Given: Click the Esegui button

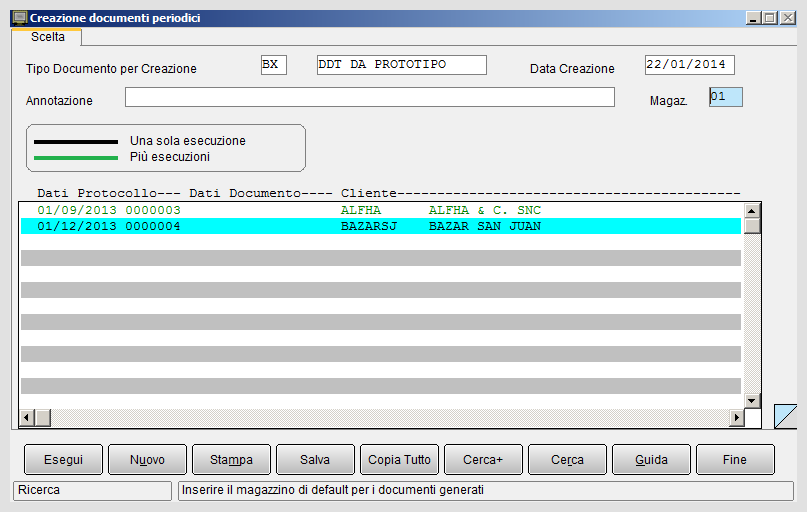Looking at the screenshot, I should 63,460.
